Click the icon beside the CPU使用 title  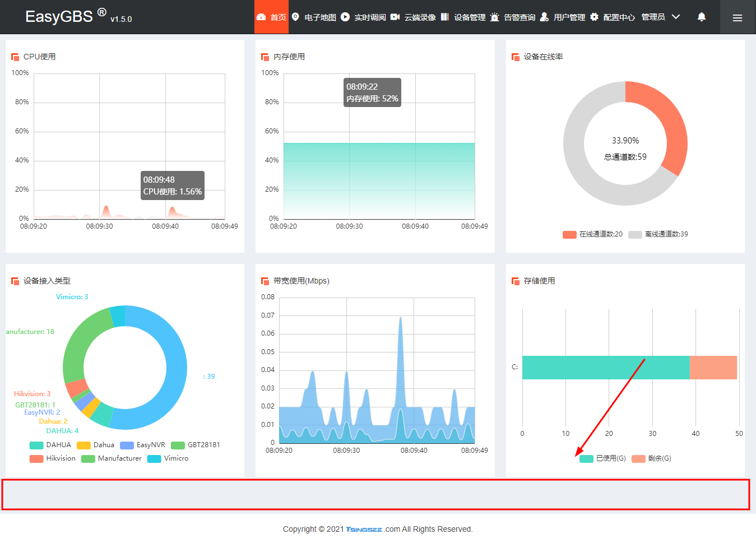tap(15, 57)
